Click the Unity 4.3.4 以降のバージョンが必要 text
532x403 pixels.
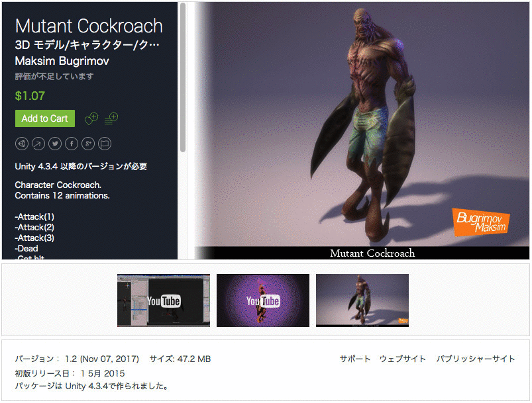pyautogui.click(x=81, y=166)
